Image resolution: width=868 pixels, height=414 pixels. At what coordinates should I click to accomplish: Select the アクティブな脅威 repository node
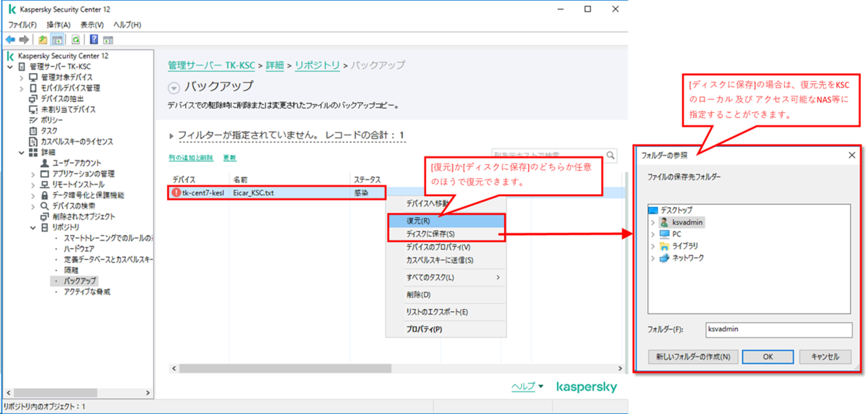(87, 292)
